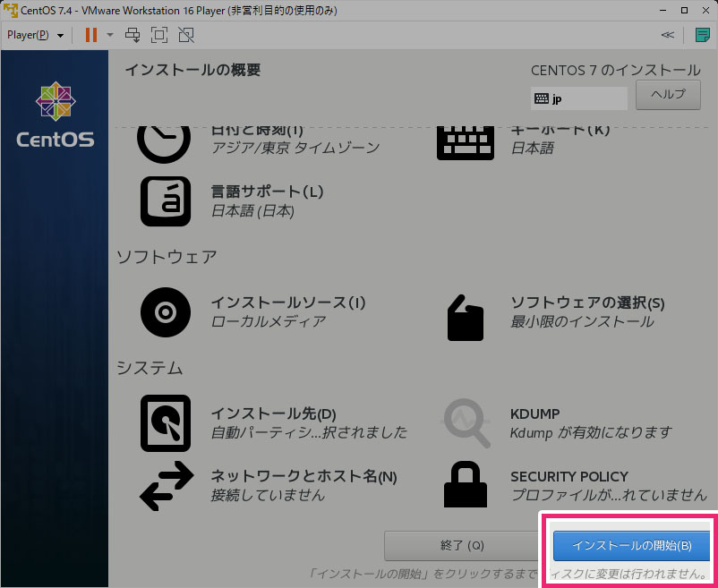Enter full screen mode via toolbar icon
The image size is (718, 588).
[158, 35]
